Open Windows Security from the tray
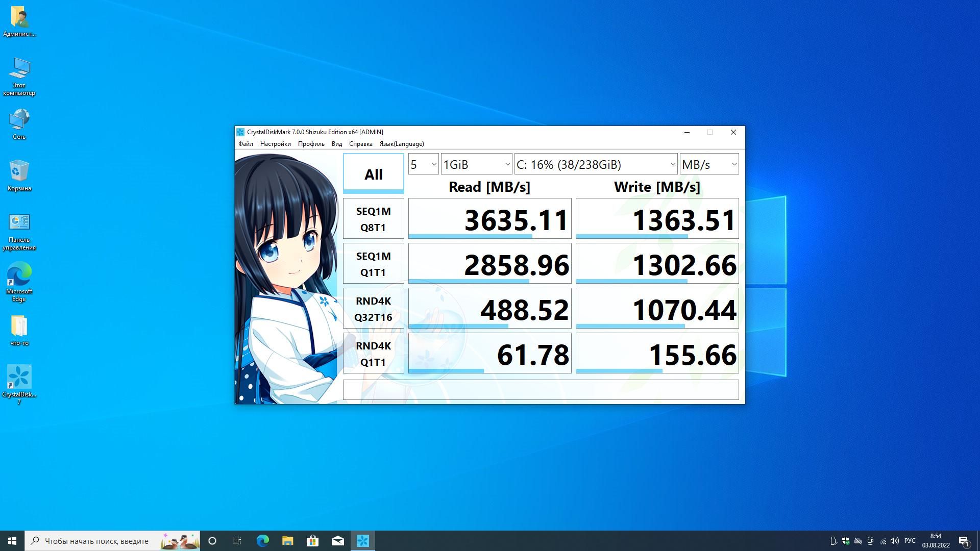The image size is (980, 551). [x=845, y=541]
